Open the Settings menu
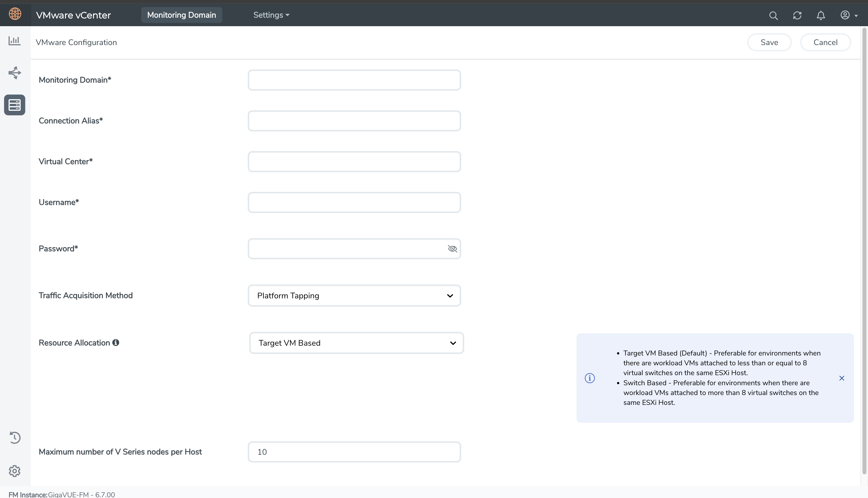The height and width of the screenshot is (498, 868). [271, 15]
